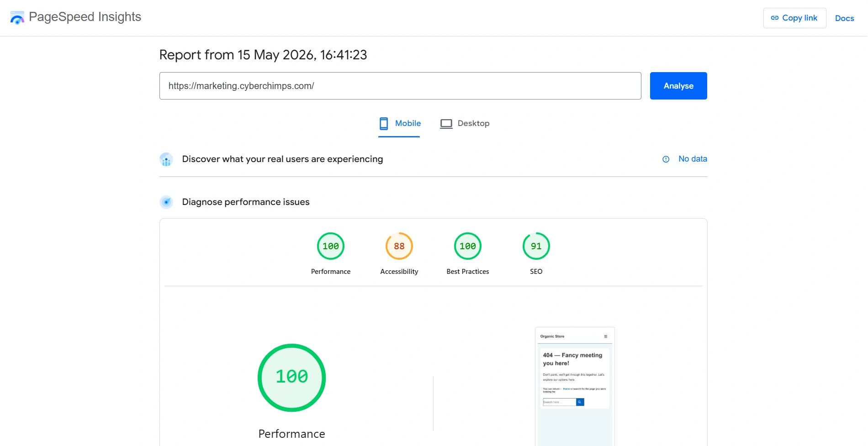868x446 pixels.
Task: Focus the URL input field
Action: pyautogui.click(x=400, y=86)
